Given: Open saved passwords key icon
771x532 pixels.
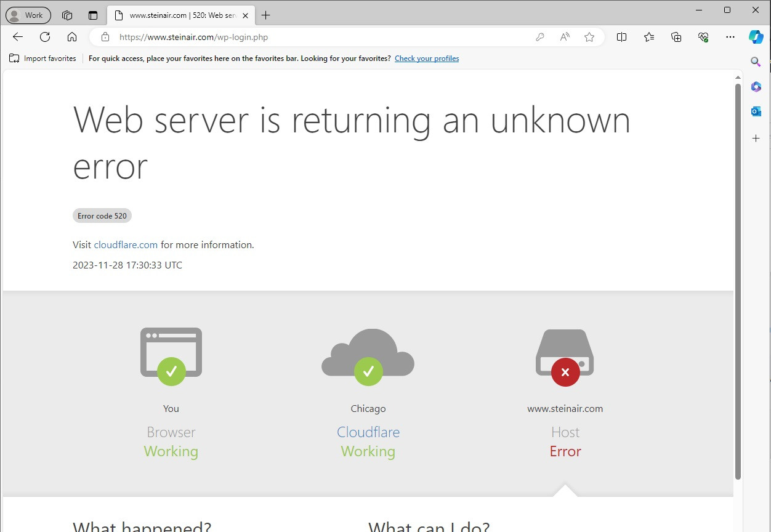Looking at the screenshot, I should click(540, 37).
